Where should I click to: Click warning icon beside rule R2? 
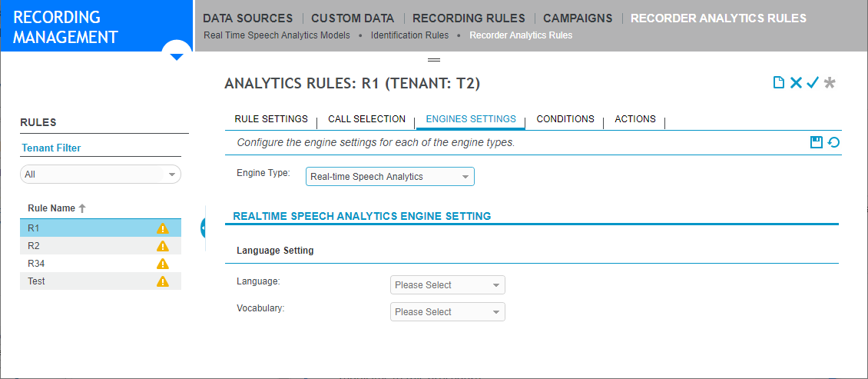tap(162, 245)
